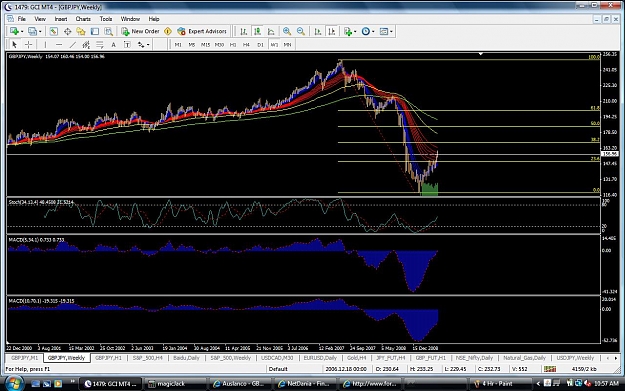Screen dimensions: 625x391
Task: Select the Fibonacci retracement tool
Action: tap(100, 45)
